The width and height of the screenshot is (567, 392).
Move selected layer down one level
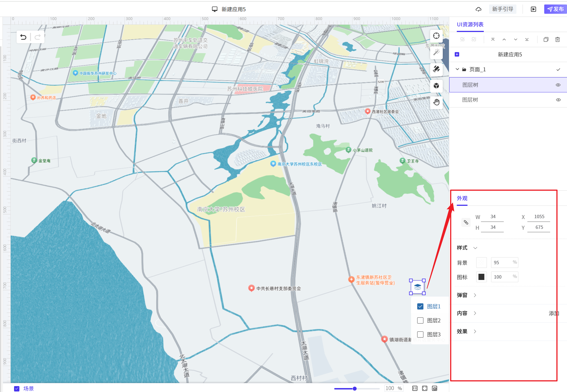pos(516,40)
